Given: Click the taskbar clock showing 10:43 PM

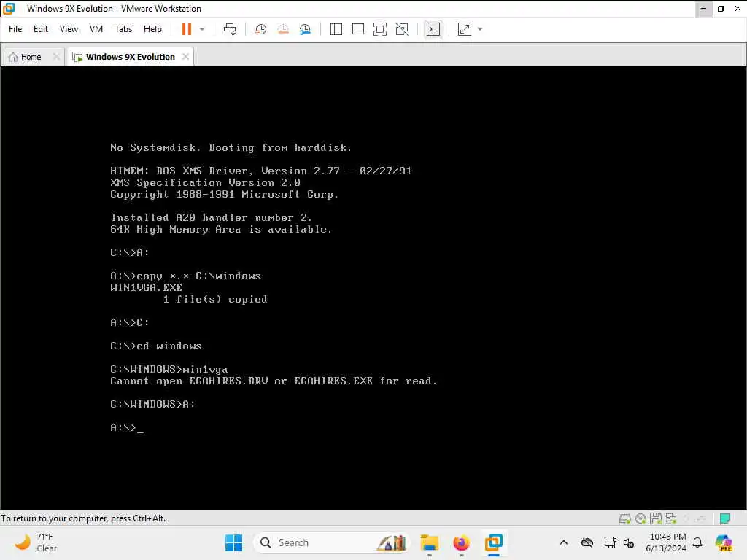Looking at the screenshot, I should [x=666, y=542].
